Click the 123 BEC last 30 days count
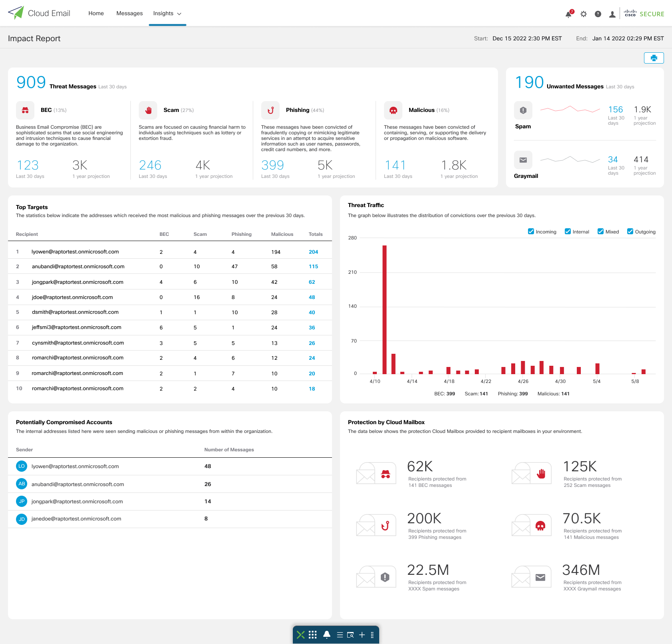672x644 pixels. point(28,165)
